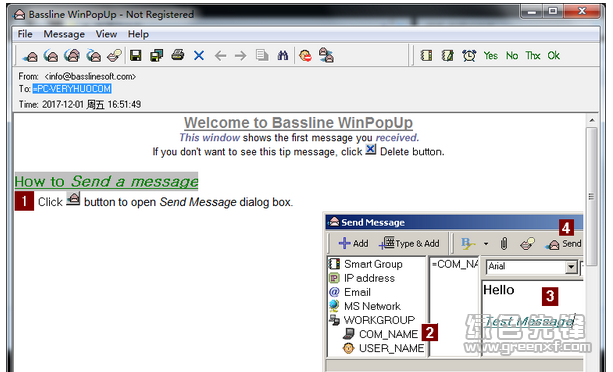Open the Message menu
The image size is (613, 372).
64,34
